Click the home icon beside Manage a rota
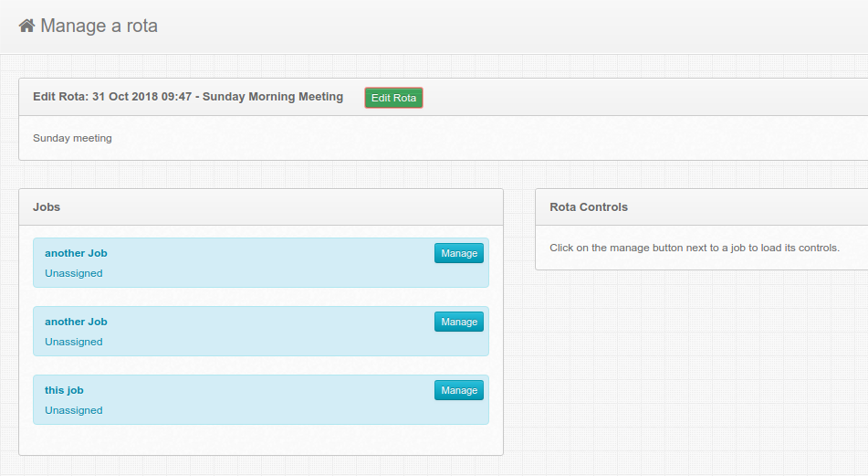868x476 pixels. (x=26, y=26)
